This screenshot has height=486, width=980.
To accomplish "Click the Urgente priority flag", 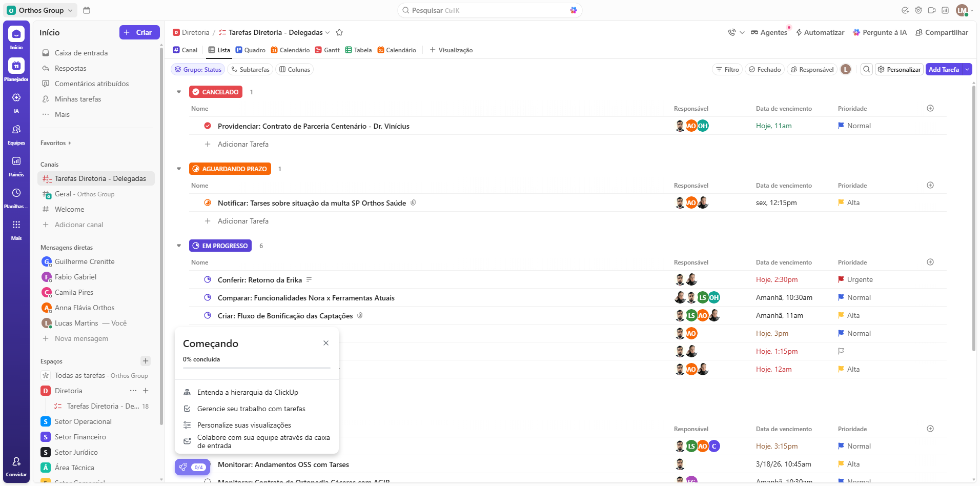I will click(841, 280).
